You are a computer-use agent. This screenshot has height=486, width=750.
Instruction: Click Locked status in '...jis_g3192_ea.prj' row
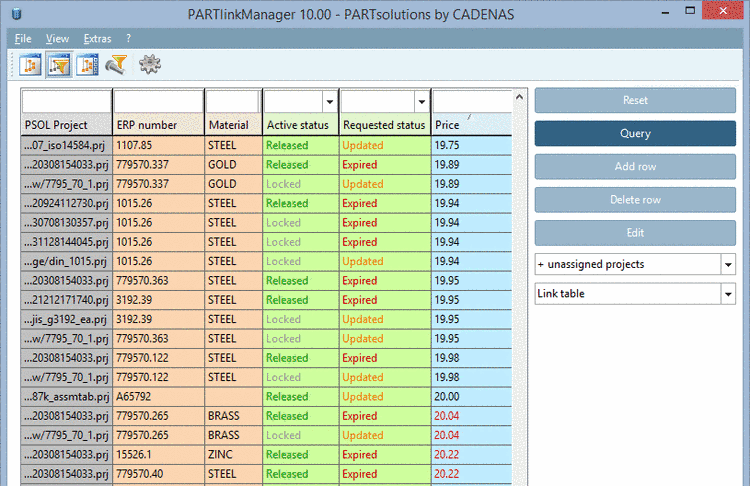pos(301,320)
